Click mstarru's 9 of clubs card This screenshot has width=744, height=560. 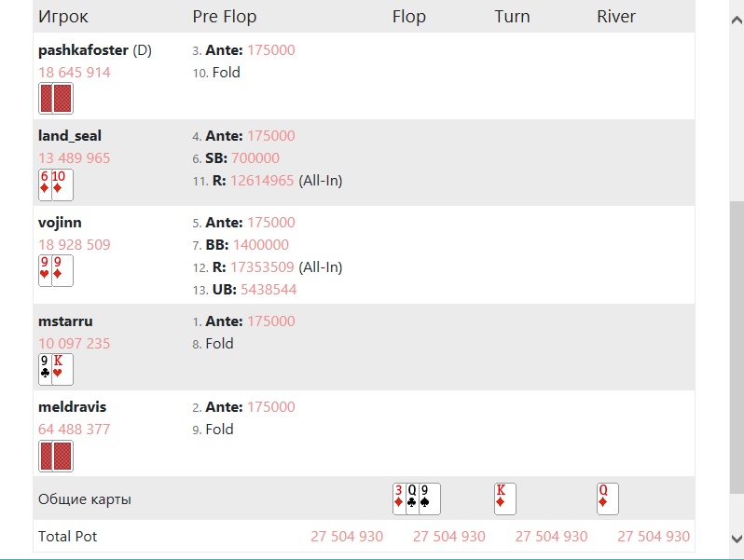pos(45,369)
